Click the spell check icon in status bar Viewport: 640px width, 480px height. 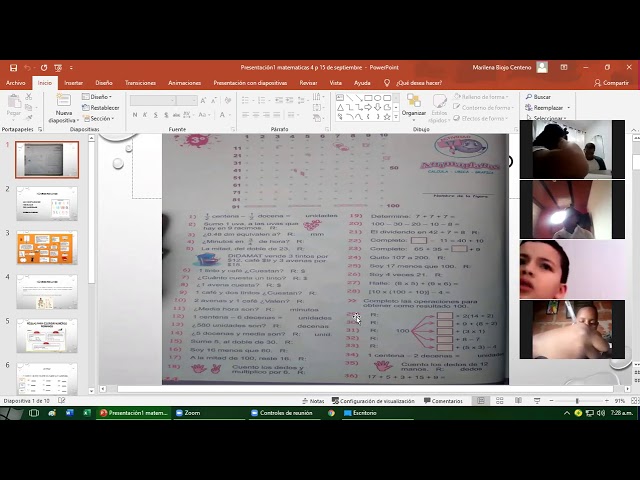[x=62, y=401]
